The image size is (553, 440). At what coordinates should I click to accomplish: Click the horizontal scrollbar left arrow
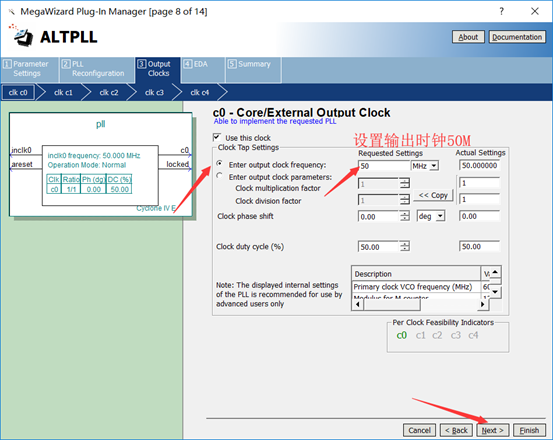358,304
